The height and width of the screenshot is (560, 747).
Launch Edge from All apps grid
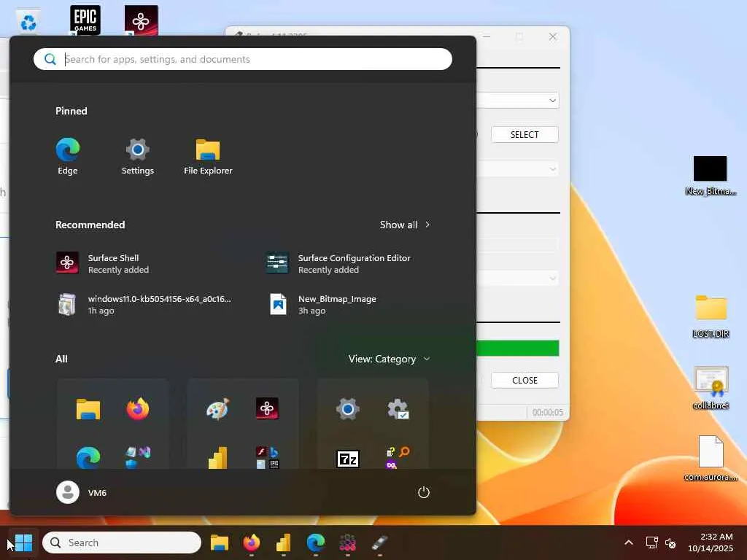[88, 458]
